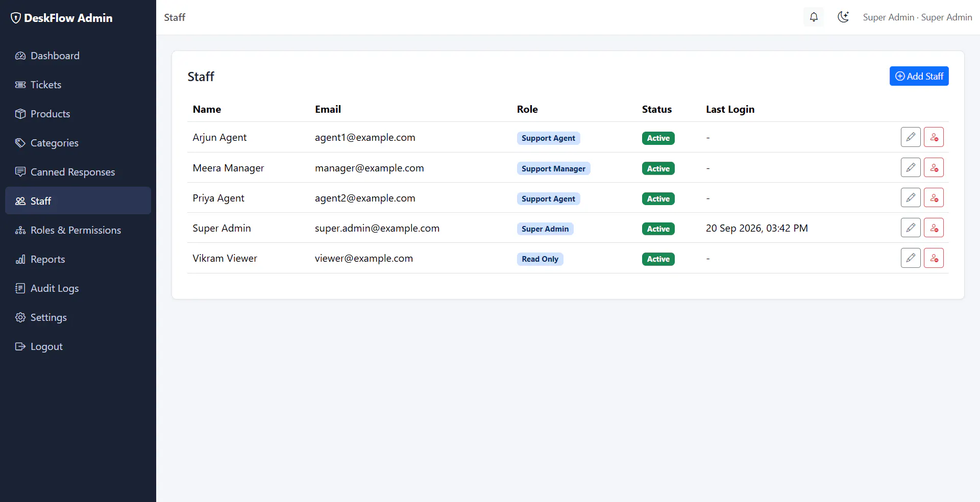Open Categories section
980x502 pixels.
click(78, 143)
